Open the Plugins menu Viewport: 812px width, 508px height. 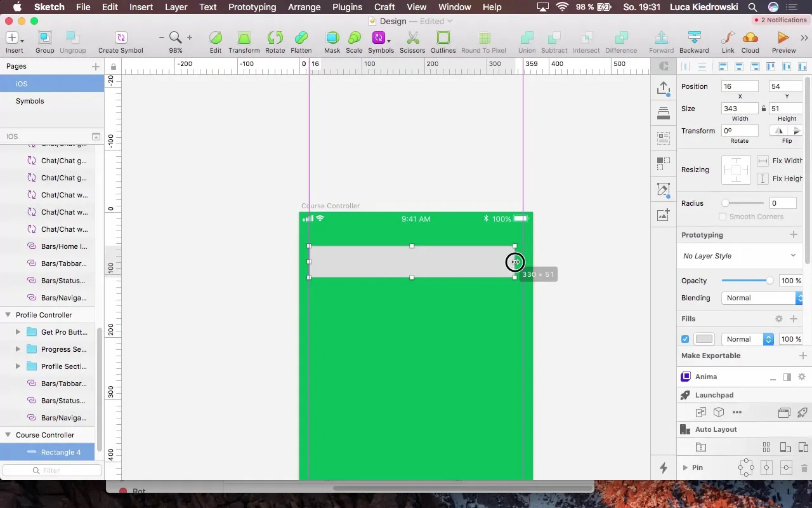347,7
